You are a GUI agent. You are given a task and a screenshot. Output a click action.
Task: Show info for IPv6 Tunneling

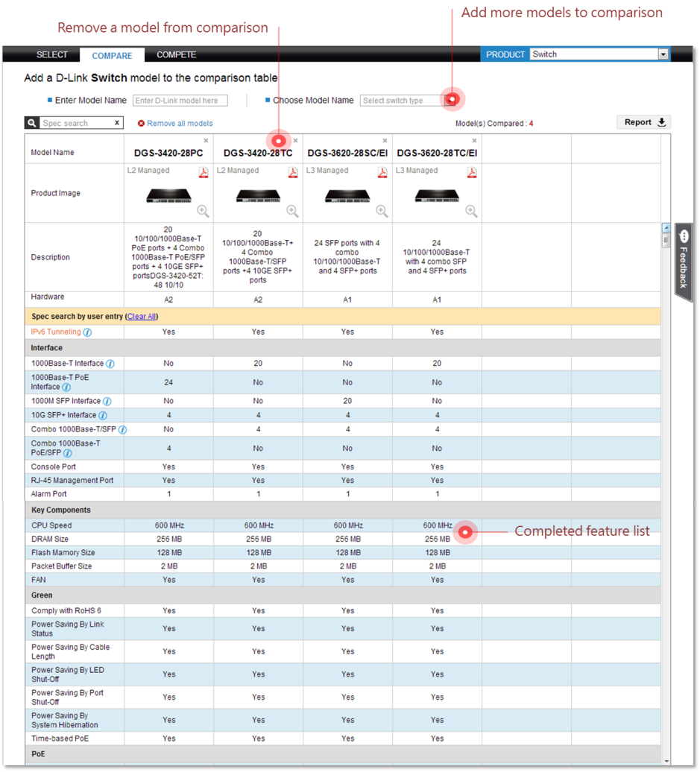coord(87,332)
